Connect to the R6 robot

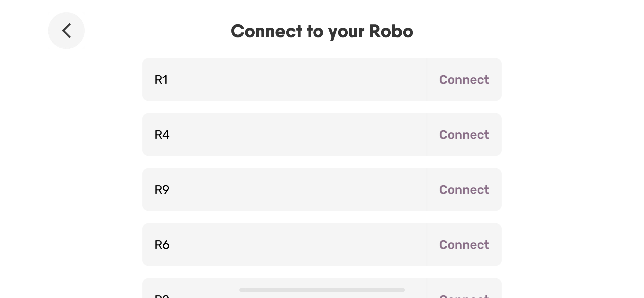click(464, 245)
